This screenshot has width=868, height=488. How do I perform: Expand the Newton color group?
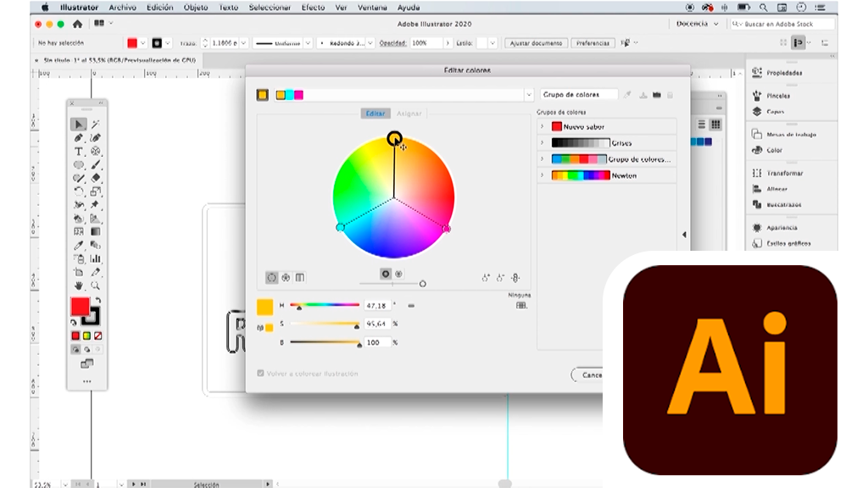click(x=542, y=175)
